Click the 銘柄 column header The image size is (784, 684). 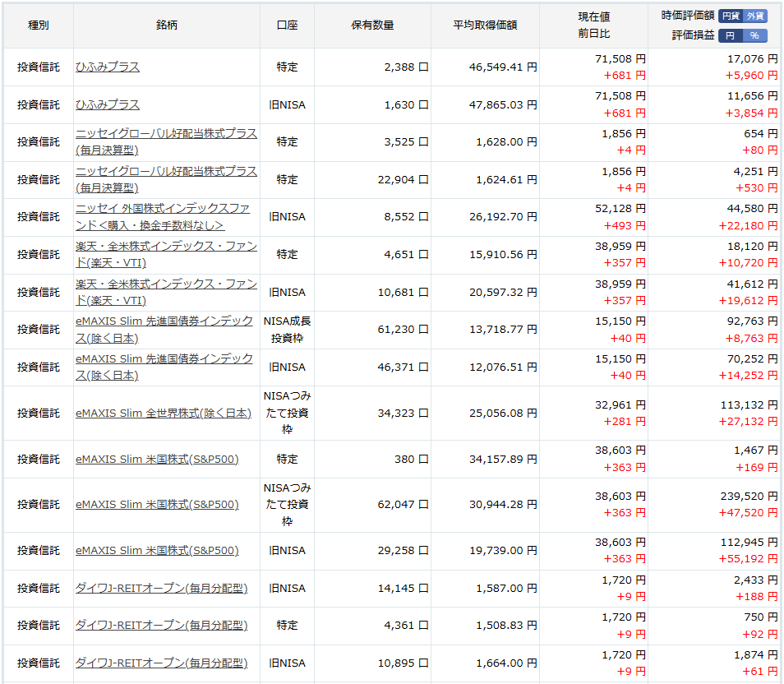[167, 25]
